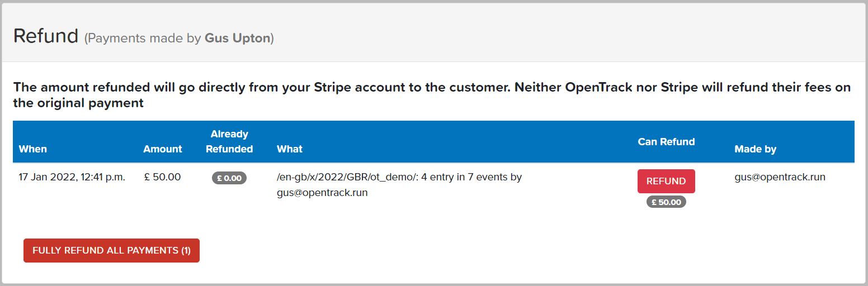868x286 pixels.
Task: Click the £ 50.00 value in Amount column
Action: [x=162, y=177]
